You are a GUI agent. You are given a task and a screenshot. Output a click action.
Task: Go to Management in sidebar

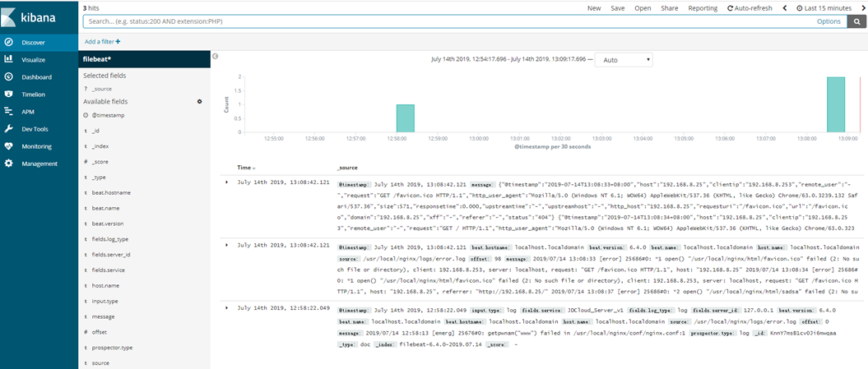coord(39,164)
